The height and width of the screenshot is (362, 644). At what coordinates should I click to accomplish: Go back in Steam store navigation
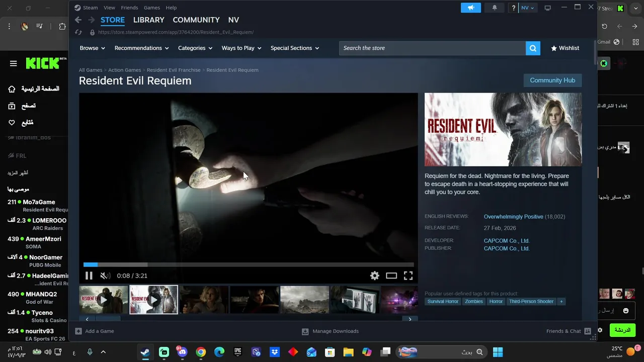[78, 20]
